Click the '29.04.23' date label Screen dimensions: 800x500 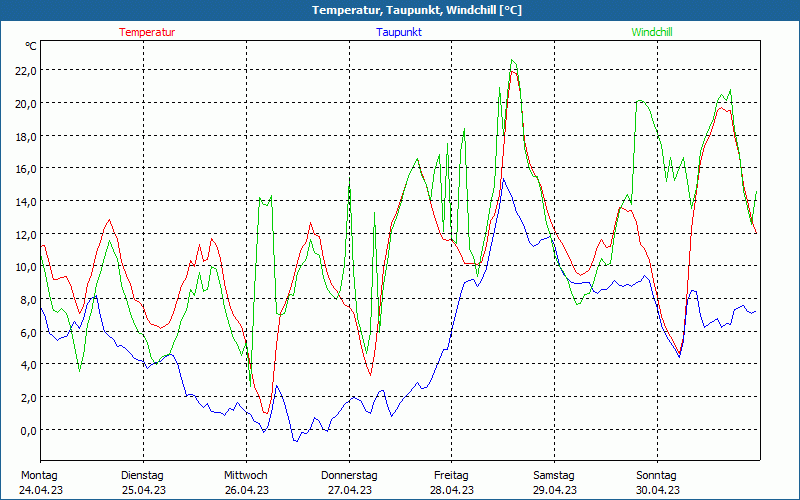(555, 490)
